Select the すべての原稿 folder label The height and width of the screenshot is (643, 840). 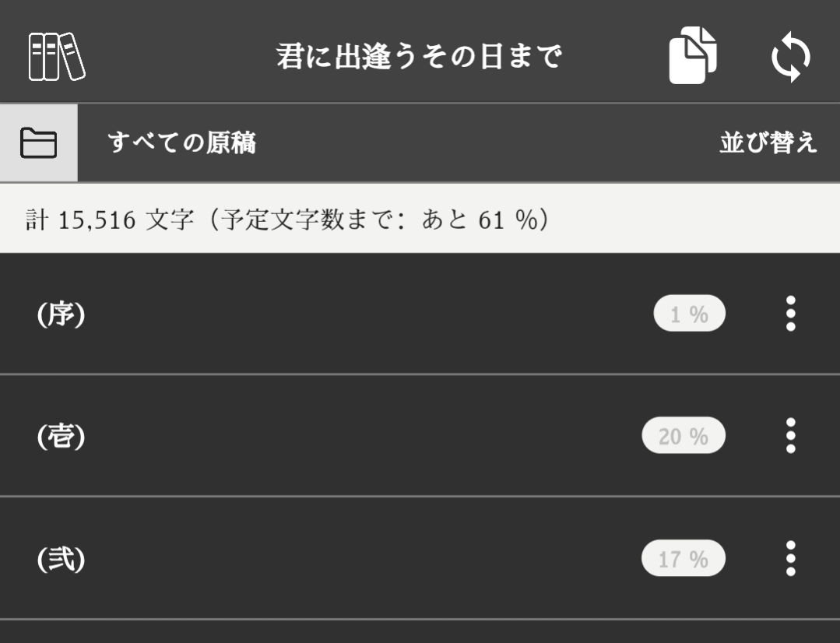click(181, 143)
